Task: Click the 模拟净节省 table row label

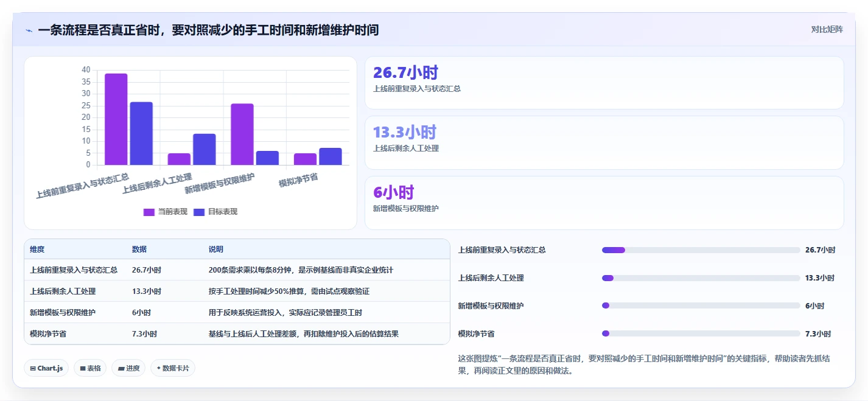Action: [48, 334]
